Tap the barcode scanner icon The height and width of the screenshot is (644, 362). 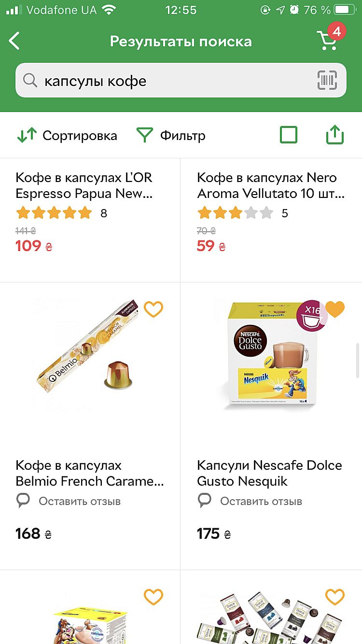(327, 81)
